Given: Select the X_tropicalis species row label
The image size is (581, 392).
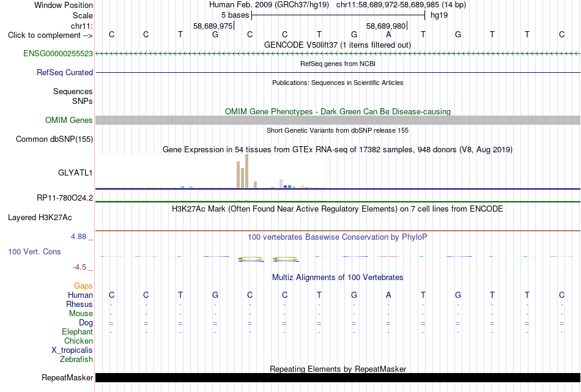Looking at the screenshot, I should pos(72,350).
